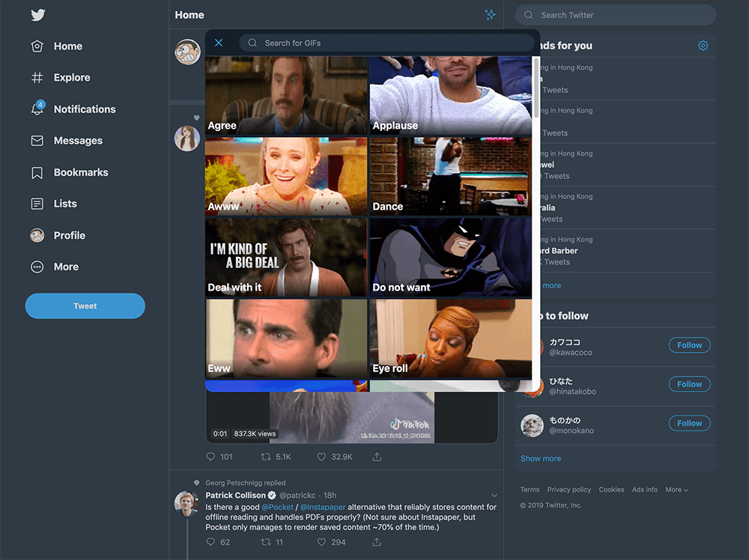Click the Twitter bird logo
Image resolution: width=749 pixels, height=560 pixels.
pos(38,15)
